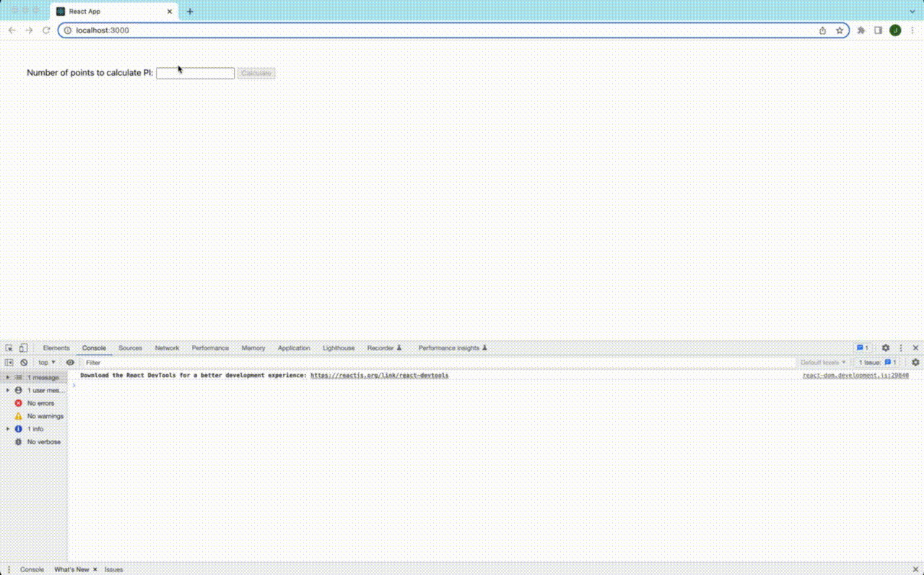Screen dimensions: 924x575
Task: Bookmark this page with the star icon
Action: tap(840, 30)
